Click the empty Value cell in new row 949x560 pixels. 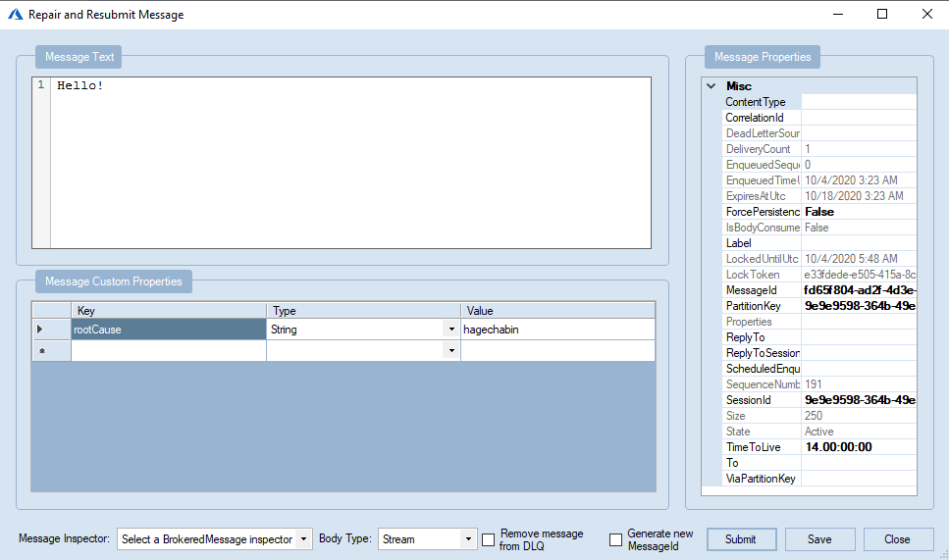(558, 351)
